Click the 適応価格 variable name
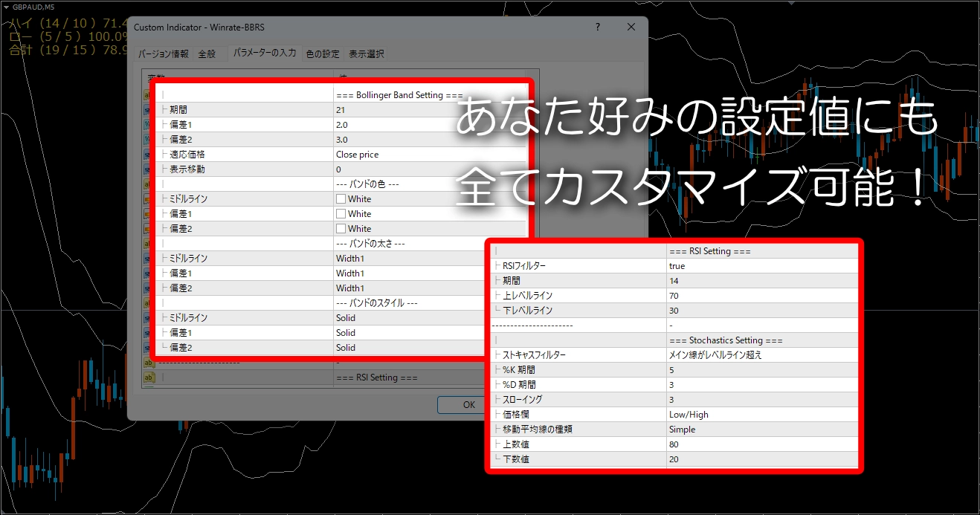Screen dimensions: 980x515 pos(187,155)
